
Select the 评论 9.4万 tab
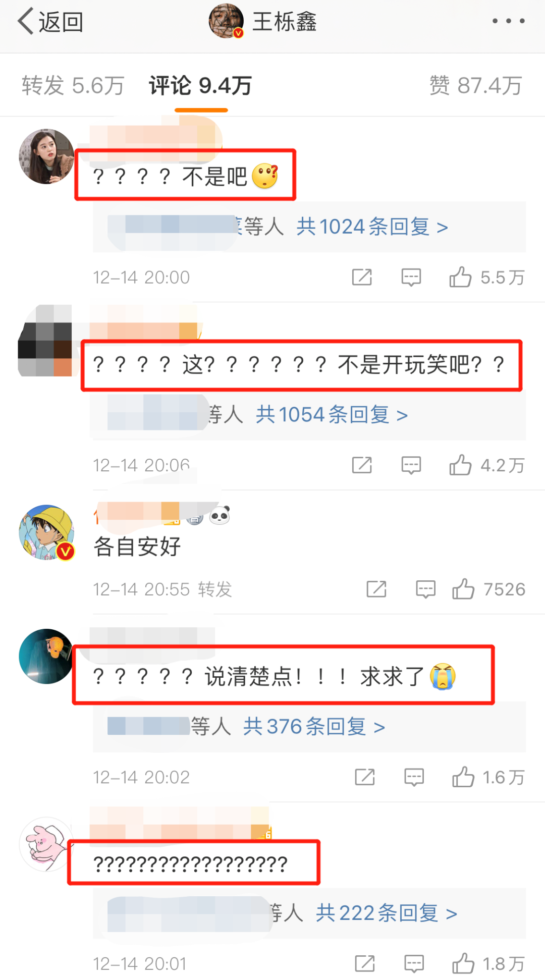pyautogui.click(x=200, y=85)
